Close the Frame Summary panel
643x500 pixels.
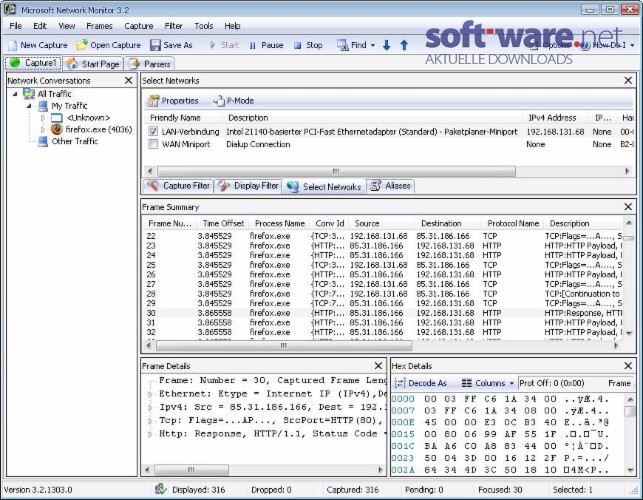pyautogui.click(x=628, y=207)
